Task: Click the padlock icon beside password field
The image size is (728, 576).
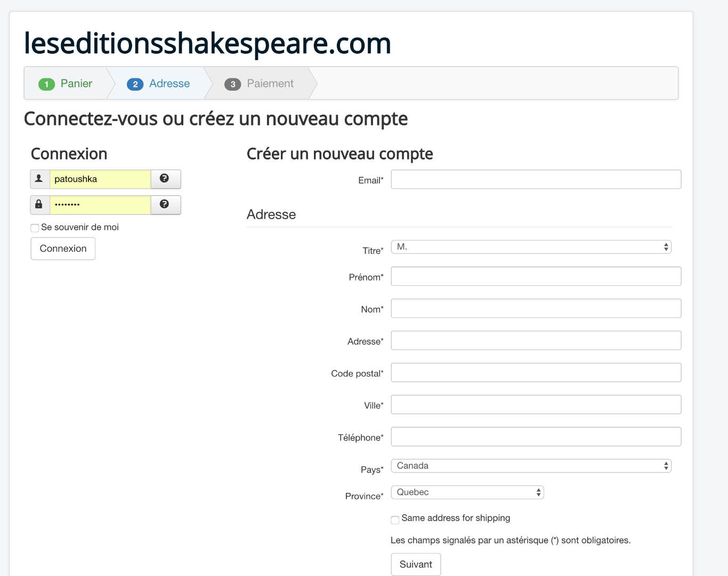Action: [39, 205]
